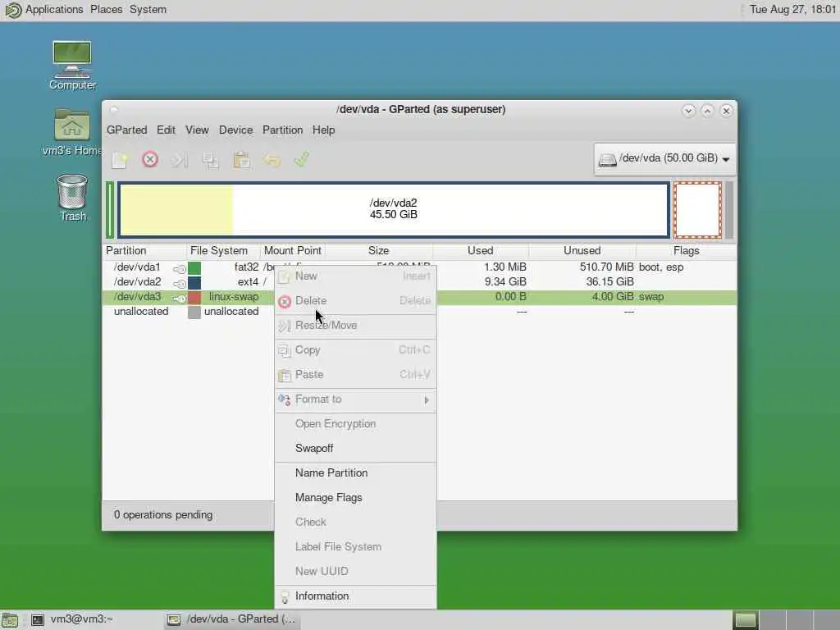The width and height of the screenshot is (840, 630).
Task: Click the Unused column header
Action: point(582,251)
